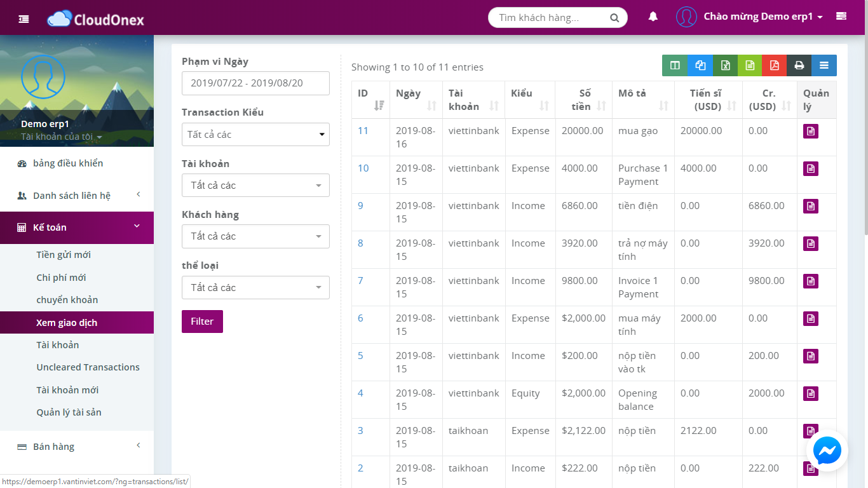Open the Transaction Kiểu dropdown
This screenshot has width=868, height=488.
coord(255,134)
